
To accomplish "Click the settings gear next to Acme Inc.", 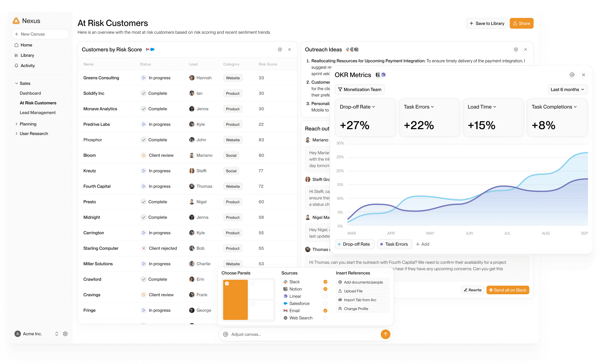I will [x=65, y=334].
